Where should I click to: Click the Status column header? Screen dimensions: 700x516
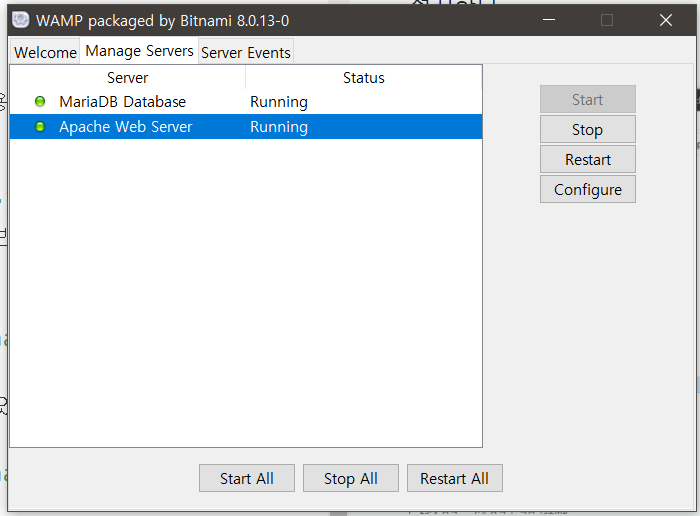[363, 78]
